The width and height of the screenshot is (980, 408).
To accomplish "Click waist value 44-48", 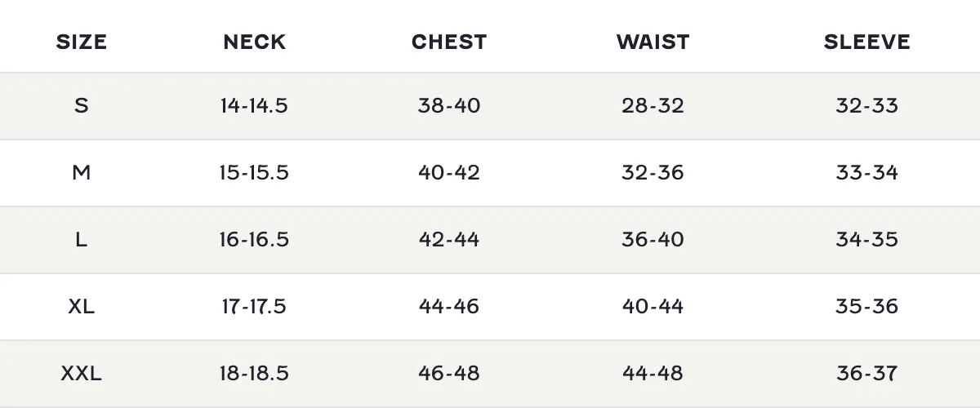I will (653, 373).
